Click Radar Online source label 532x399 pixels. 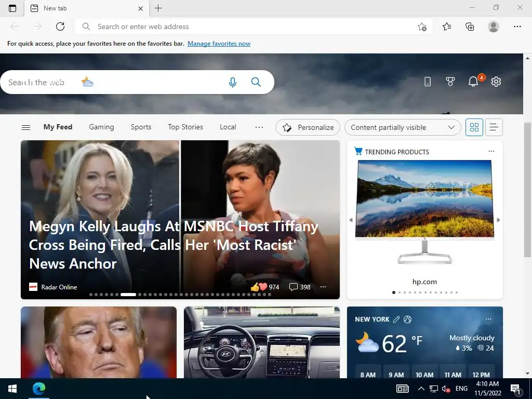(x=59, y=287)
